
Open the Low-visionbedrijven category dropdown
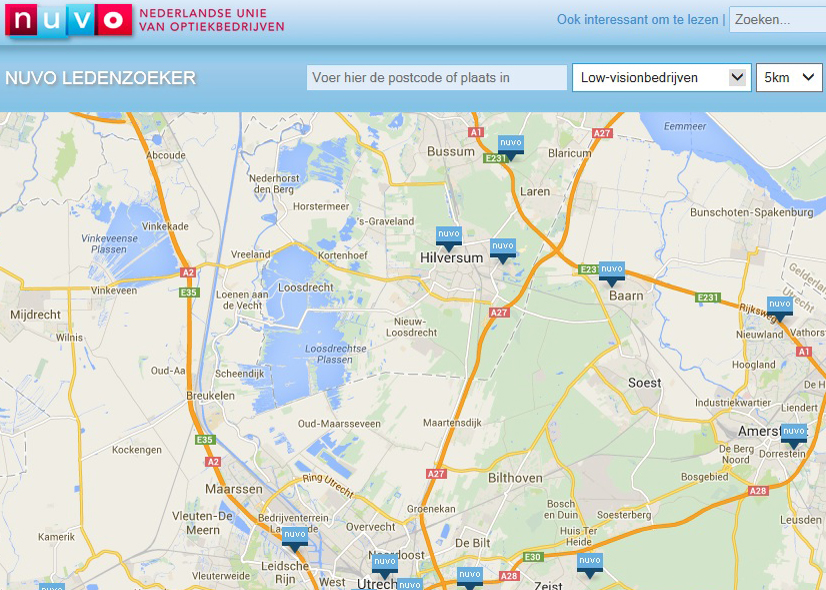[661, 78]
